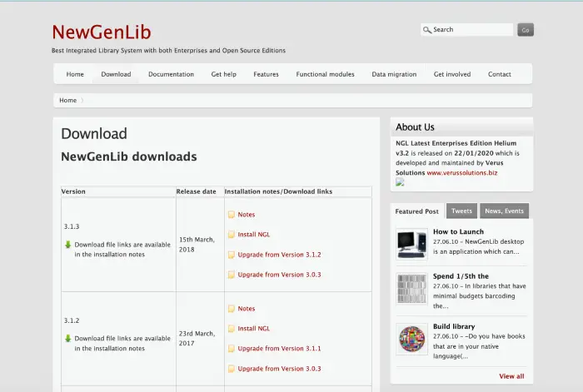Click folder icon beside 3.1.3 Notes
The height and width of the screenshot is (392, 583).
(232, 215)
